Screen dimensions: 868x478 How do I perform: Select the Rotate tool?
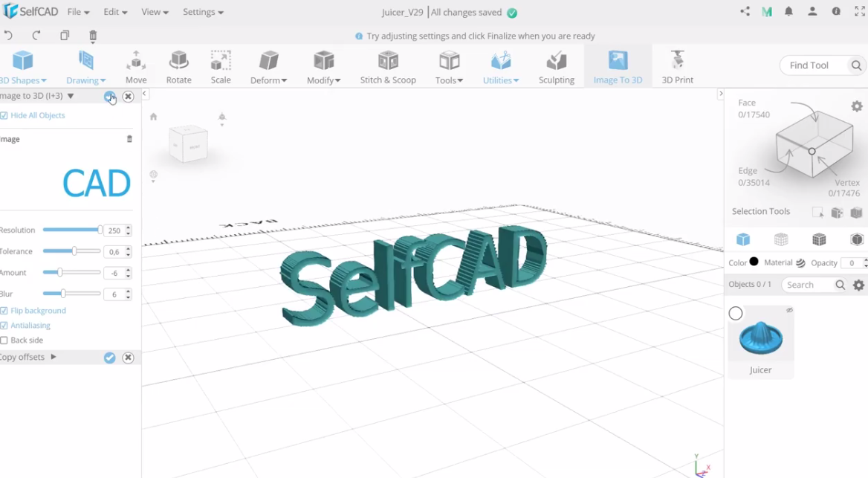click(179, 66)
